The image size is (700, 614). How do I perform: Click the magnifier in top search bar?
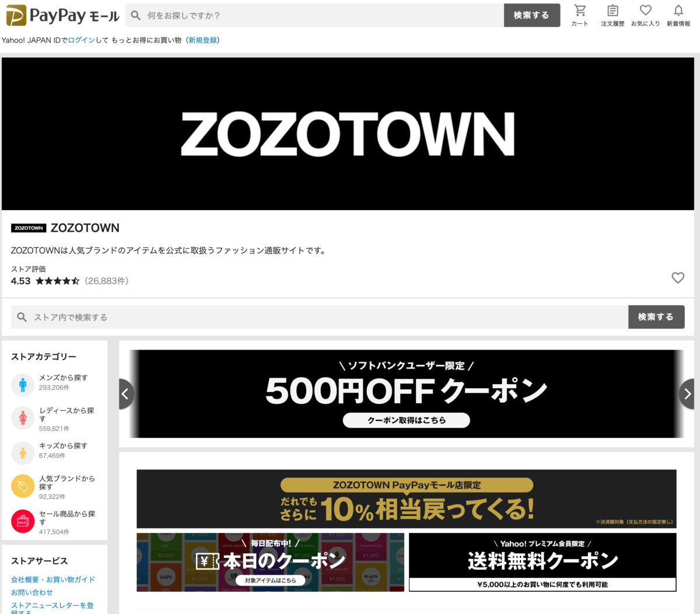[x=136, y=15]
